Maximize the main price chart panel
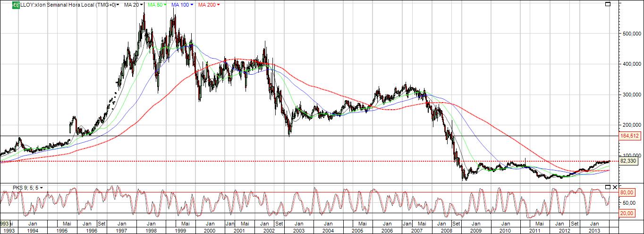Viewport: 644px width, 234px height. point(608,4)
